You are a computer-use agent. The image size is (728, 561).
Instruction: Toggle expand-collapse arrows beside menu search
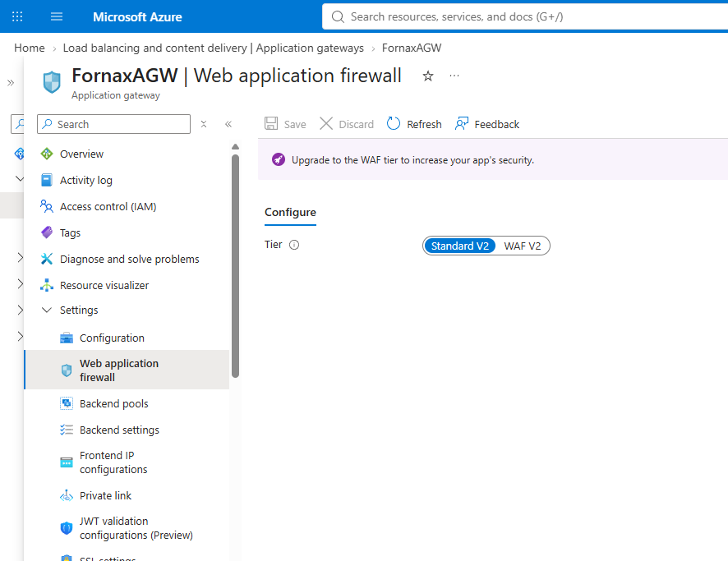tap(203, 124)
